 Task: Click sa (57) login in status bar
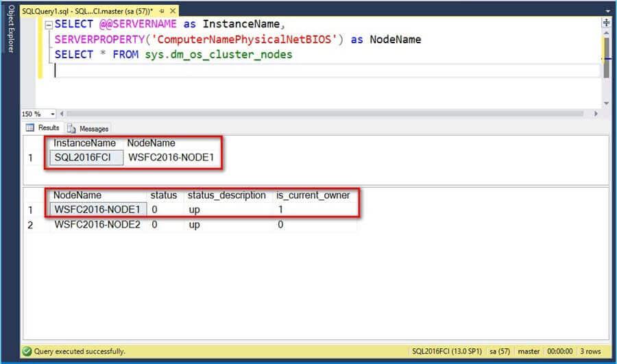pyautogui.click(x=500, y=352)
